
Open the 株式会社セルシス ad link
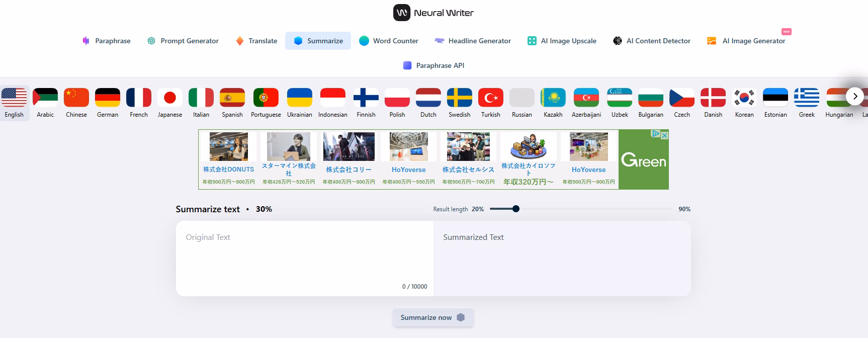468,170
